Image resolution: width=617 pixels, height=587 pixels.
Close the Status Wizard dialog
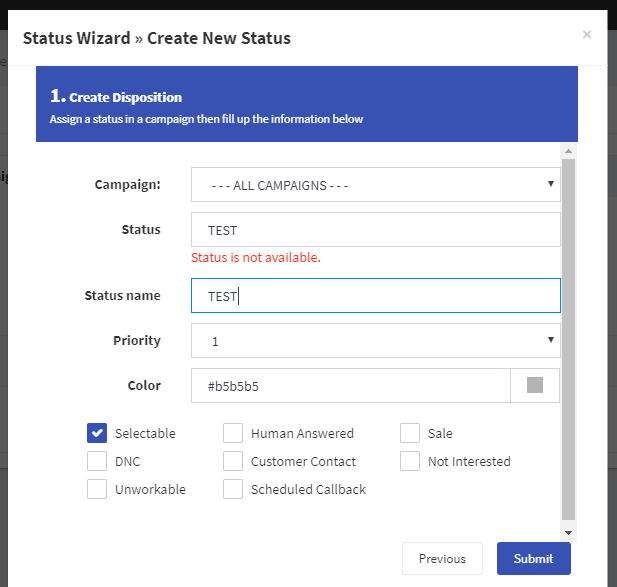click(x=587, y=35)
